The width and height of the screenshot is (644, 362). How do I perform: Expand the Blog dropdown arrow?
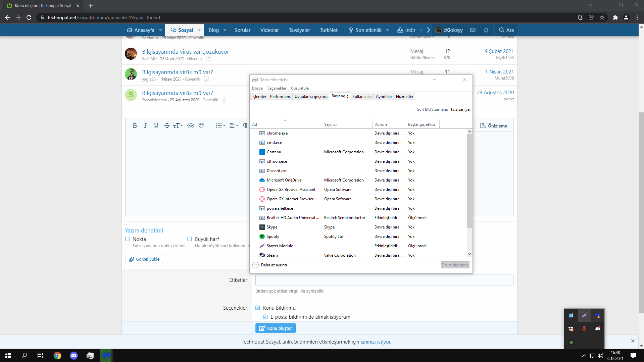(225, 30)
